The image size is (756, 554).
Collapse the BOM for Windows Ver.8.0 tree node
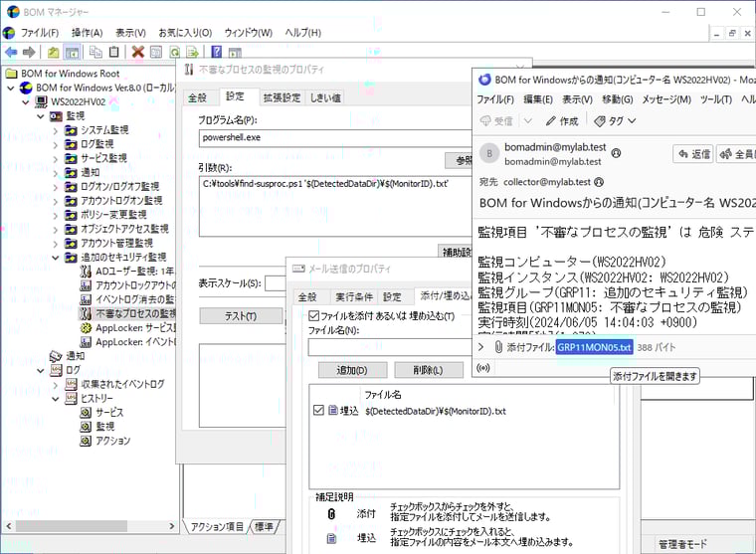[x=11, y=88]
